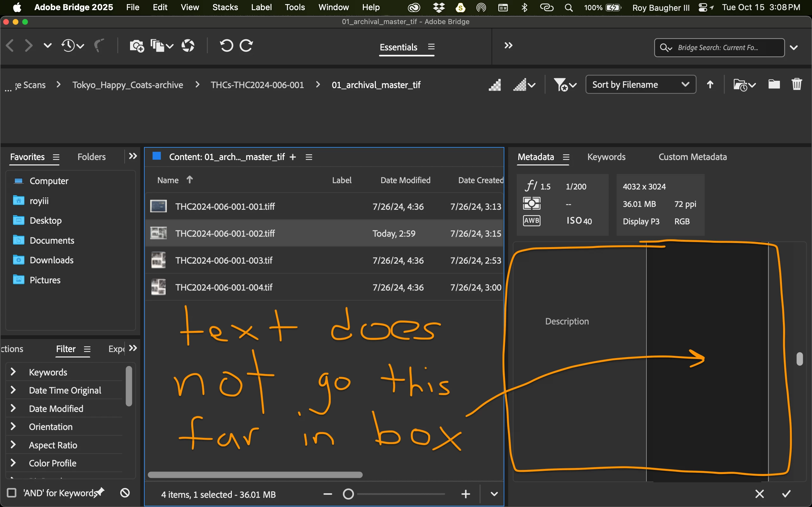812x507 pixels.
Task: Expand the Orientation filter section
Action: (x=13, y=427)
